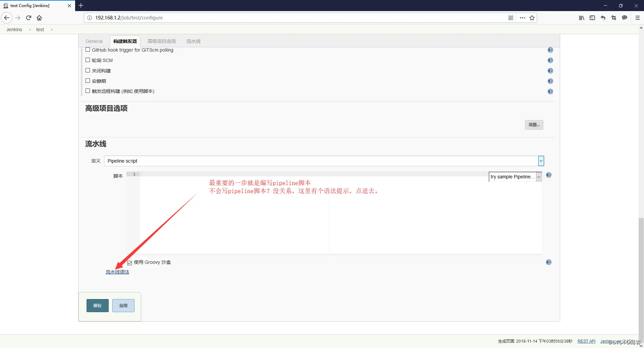
Task: Check the 安静期 checkbox
Action: (88, 81)
